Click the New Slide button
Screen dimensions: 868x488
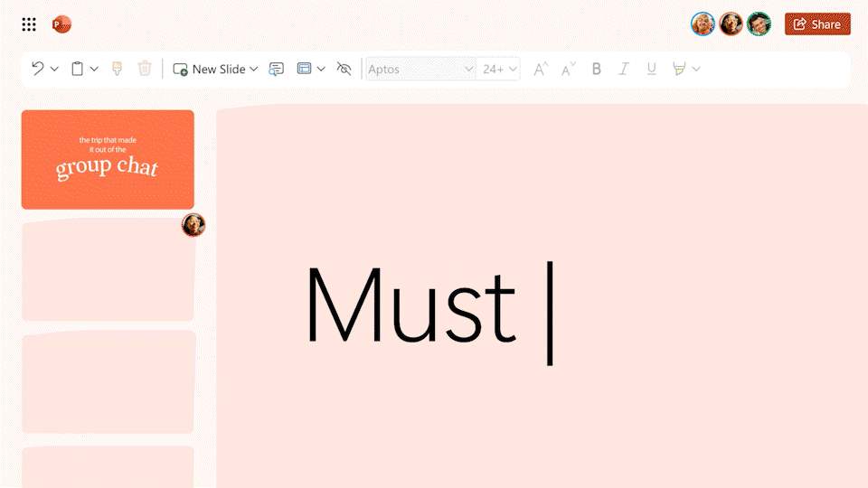pos(210,69)
